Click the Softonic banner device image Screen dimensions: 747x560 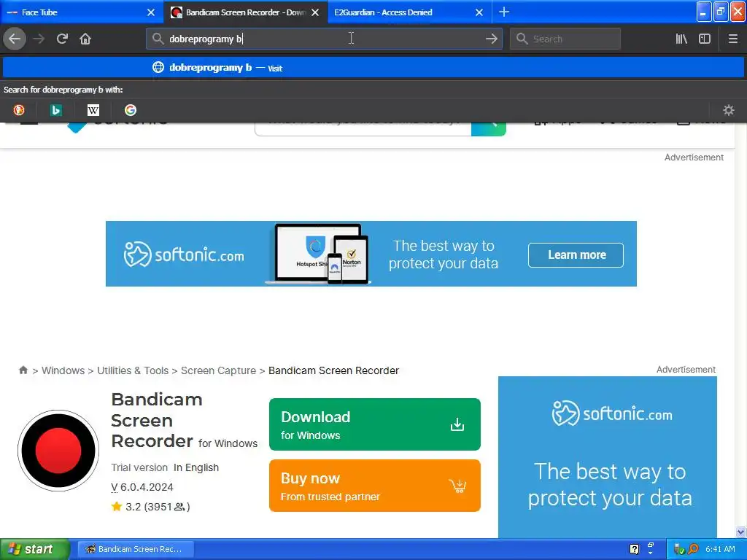(x=318, y=254)
